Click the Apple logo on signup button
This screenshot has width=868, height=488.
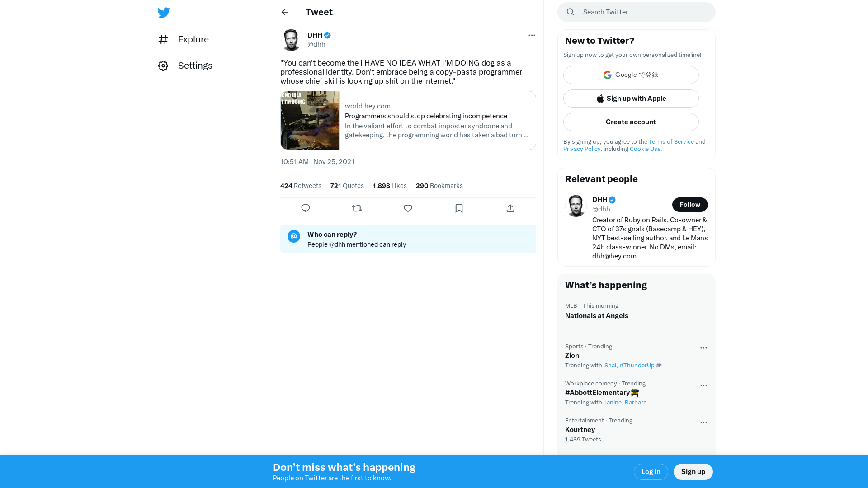[x=600, y=99]
